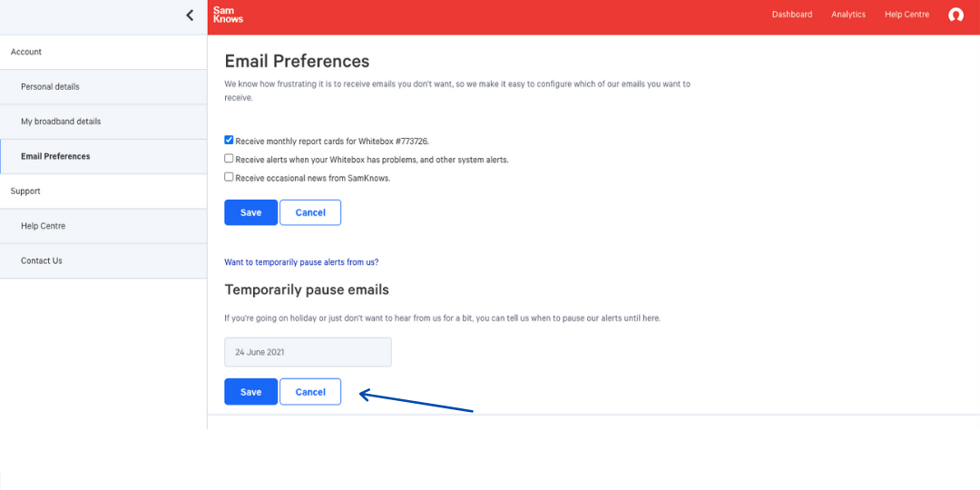Open the pause date field showing 24 June 2021
Screen dimensions: 980x490
(308, 352)
